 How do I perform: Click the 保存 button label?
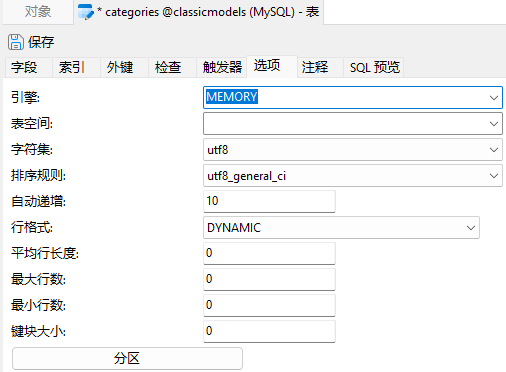(x=41, y=42)
